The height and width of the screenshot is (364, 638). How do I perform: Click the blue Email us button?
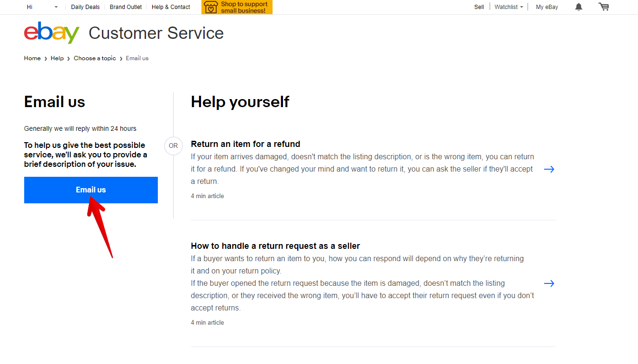click(91, 190)
